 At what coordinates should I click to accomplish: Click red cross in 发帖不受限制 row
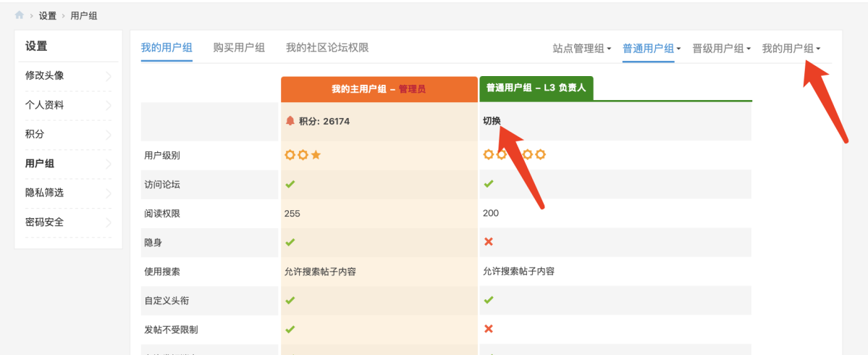coord(489,329)
